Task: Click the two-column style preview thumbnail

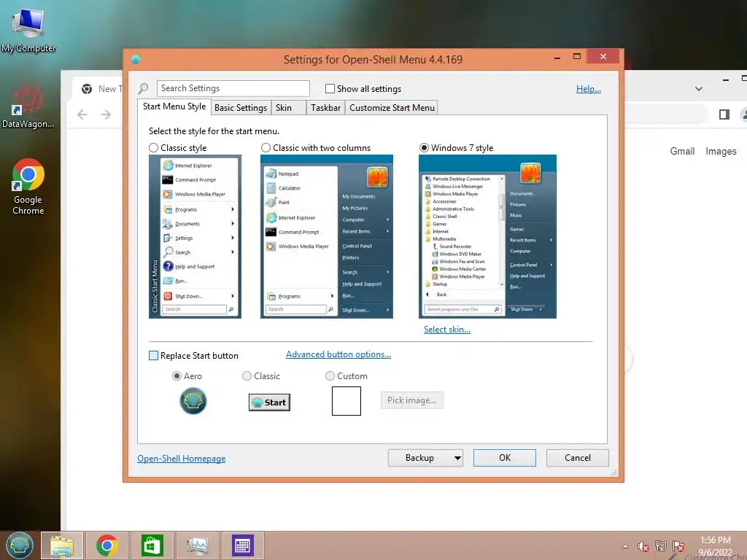Action: [327, 237]
